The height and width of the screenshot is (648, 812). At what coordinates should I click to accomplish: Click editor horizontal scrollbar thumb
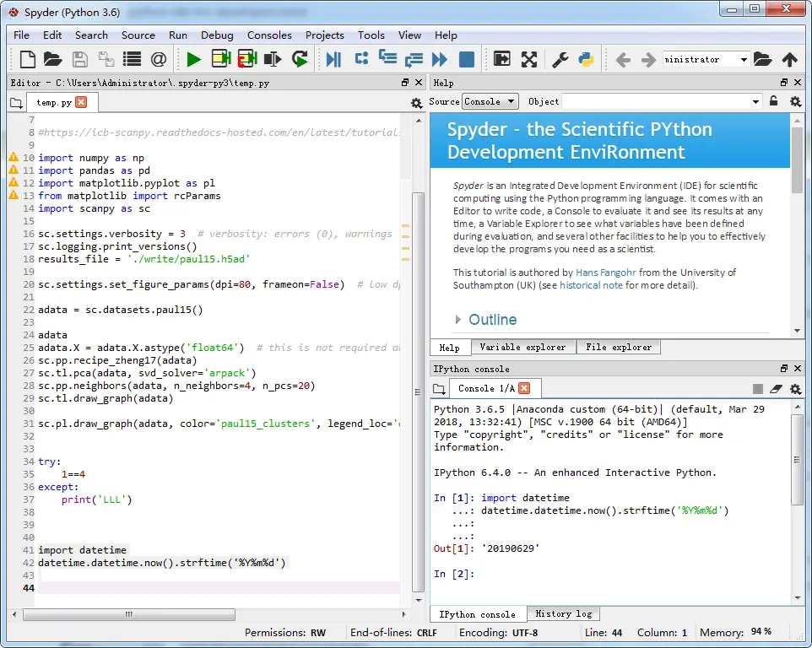click(129, 614)
